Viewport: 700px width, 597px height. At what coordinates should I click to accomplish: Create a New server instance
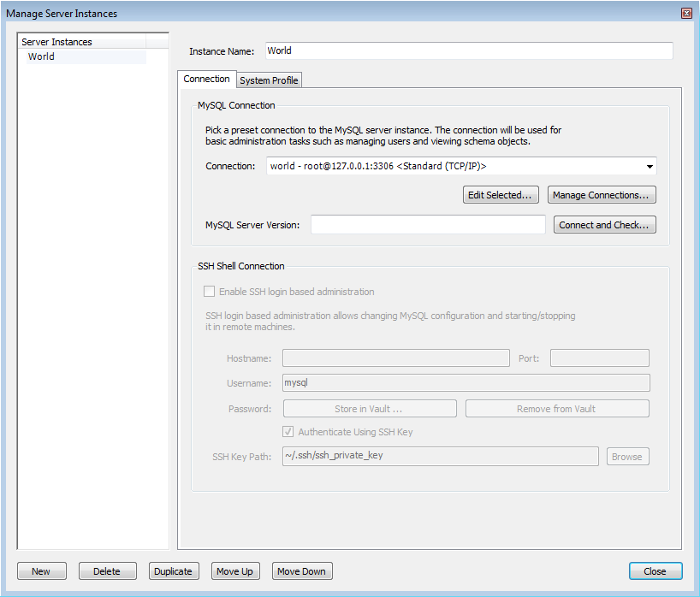pos(41,570)
